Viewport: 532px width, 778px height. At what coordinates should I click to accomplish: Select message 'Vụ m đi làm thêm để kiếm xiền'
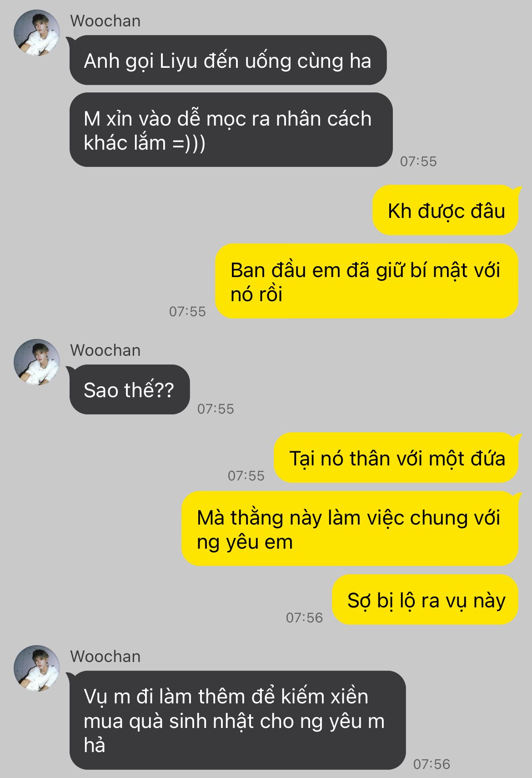pos(237,720)
